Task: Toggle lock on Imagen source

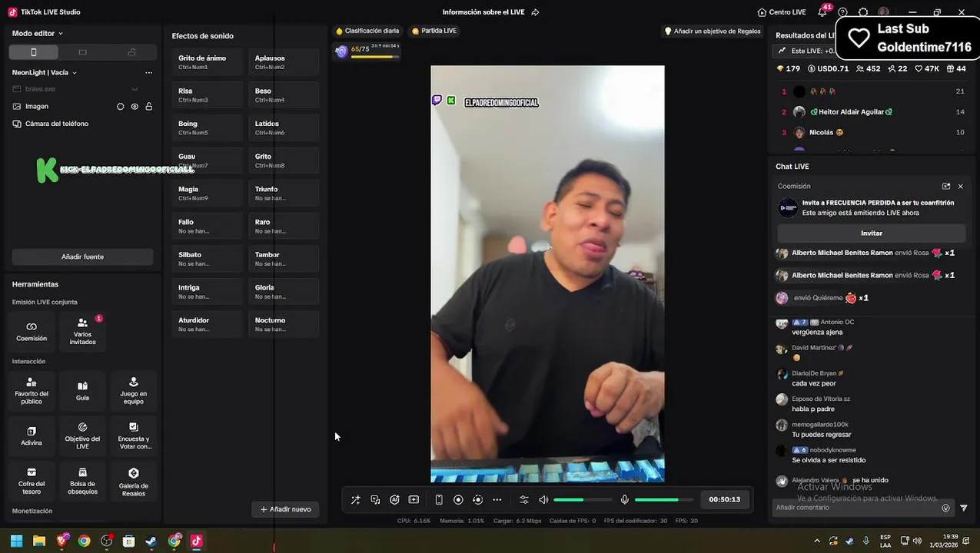Action: tap(149, 107)
